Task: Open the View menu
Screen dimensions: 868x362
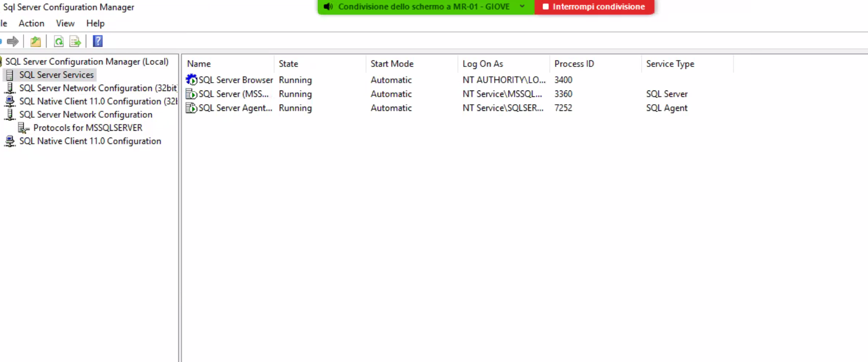Action: pos(65,23)
